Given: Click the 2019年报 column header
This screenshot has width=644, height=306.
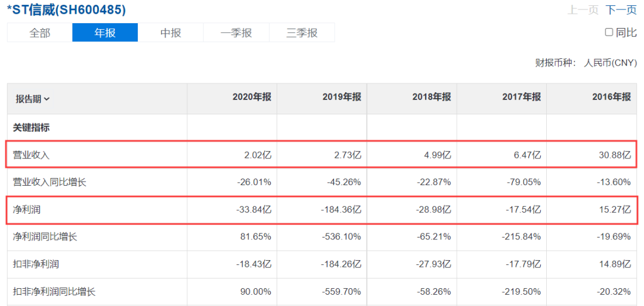Looking at the screenshot, I should [342, 97].
